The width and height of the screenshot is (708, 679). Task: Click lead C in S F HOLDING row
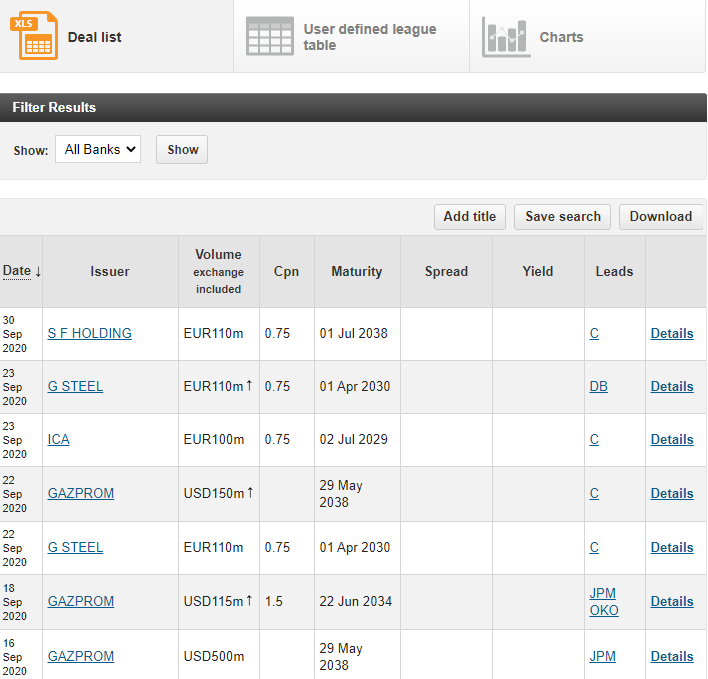594,333
